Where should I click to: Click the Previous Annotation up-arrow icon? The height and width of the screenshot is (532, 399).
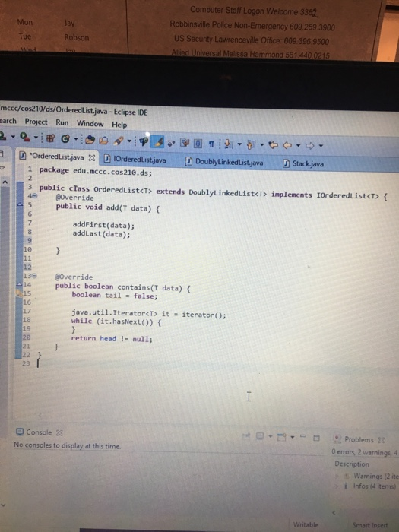tap(251, 145)
